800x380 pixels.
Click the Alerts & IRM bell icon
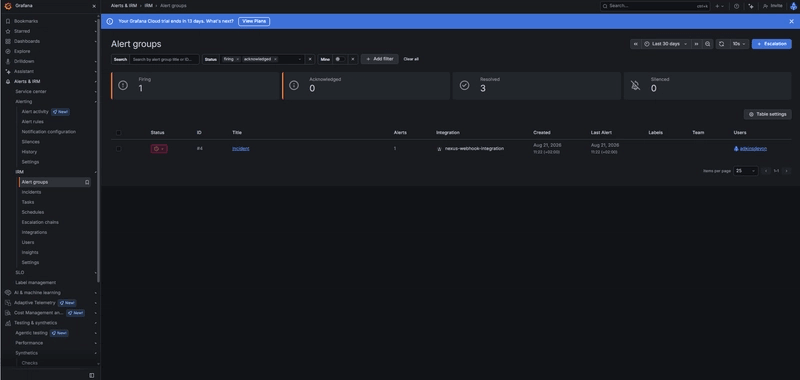(x=8, y=82)
